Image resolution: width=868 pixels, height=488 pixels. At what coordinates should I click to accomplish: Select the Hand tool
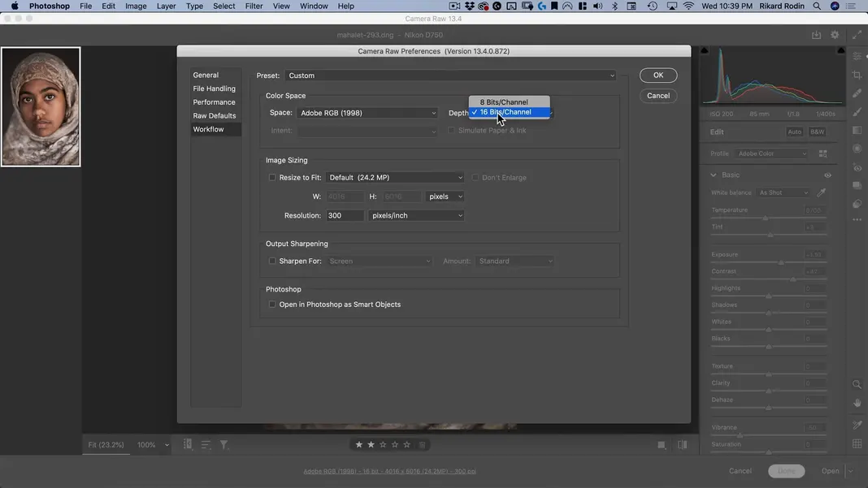pos(857,404)
